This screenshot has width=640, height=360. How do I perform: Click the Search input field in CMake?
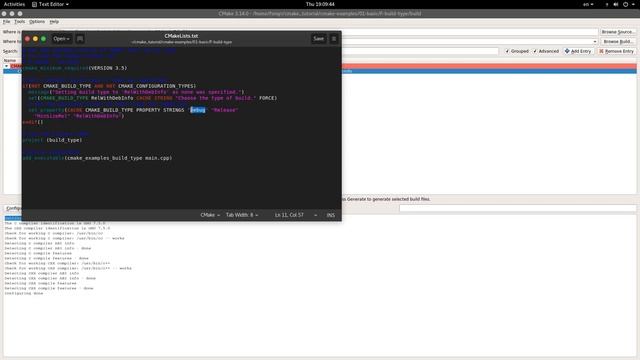(x=420, y=51)
